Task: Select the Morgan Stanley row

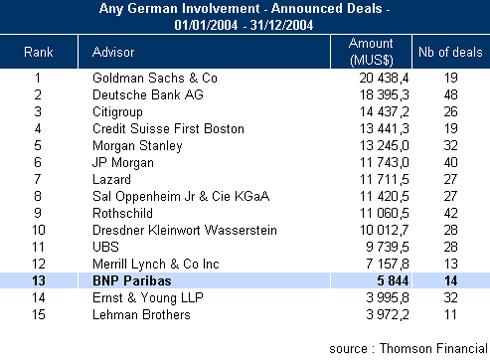Action: [x=245, y=146]
